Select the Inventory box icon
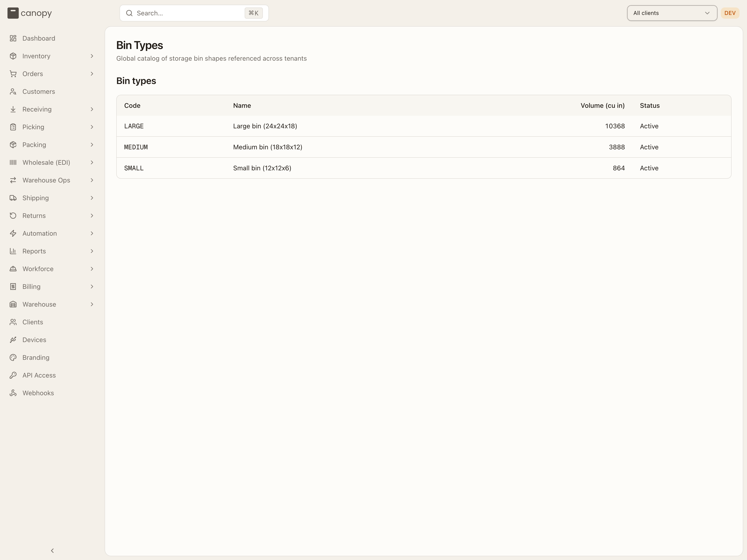The height and width of the screenshot is (560, 747). [13, 56]
